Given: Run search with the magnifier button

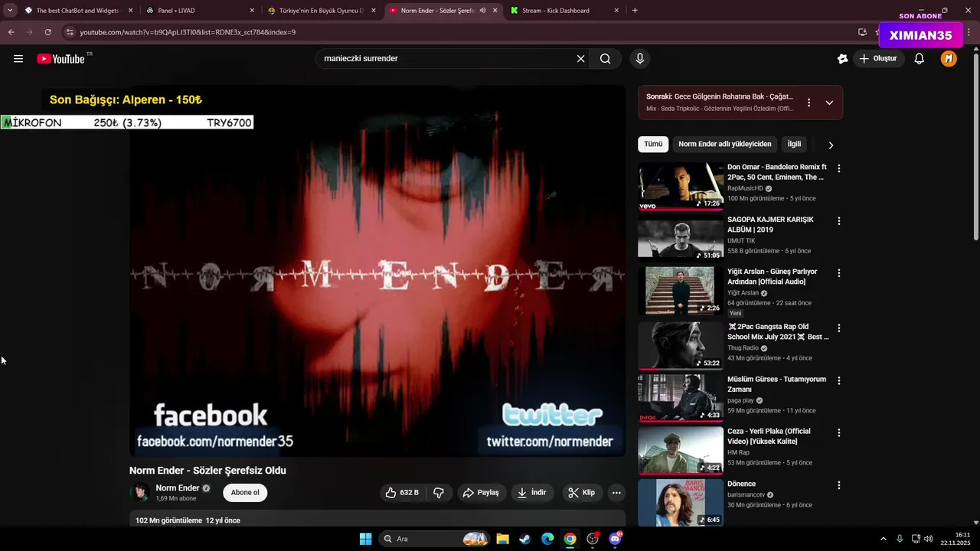Looking at the screenshot, I should pyautogui.click(x=606, y=59).
